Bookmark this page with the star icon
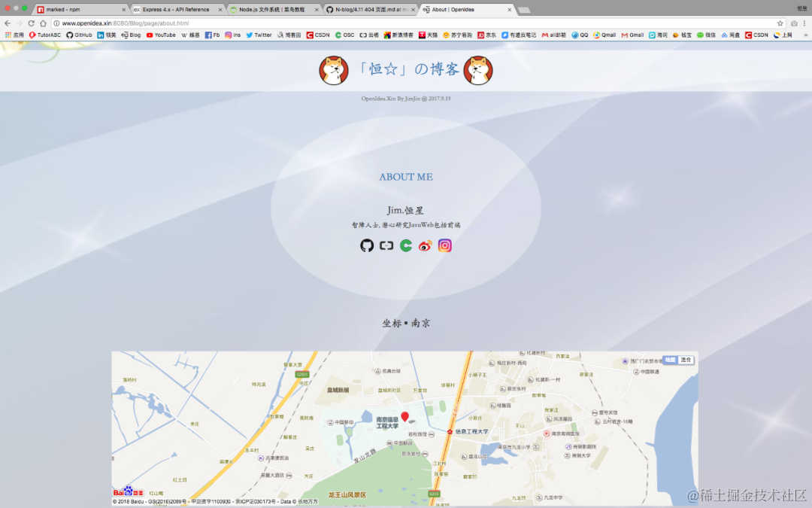This screenshot has height=508, width=812. click(780, 23)
